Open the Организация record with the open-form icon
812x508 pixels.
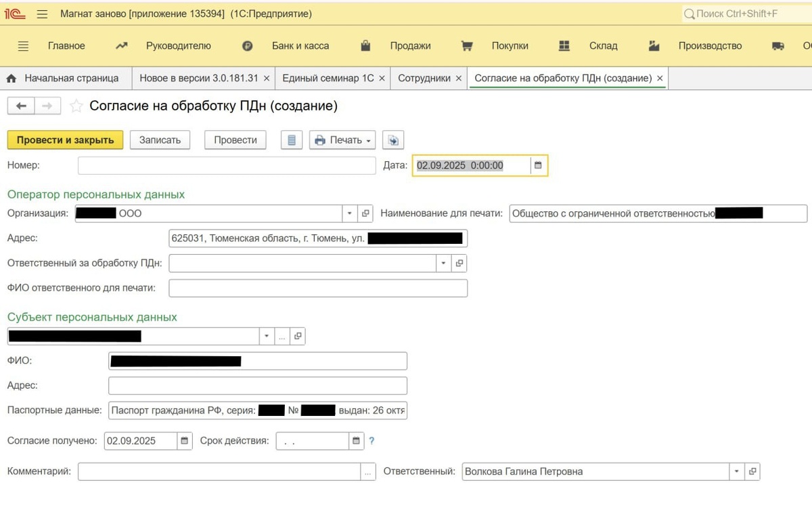(365, 213)
